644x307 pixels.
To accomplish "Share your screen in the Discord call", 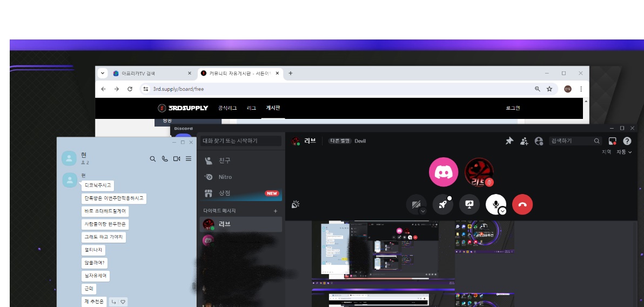I will point(469,204).
